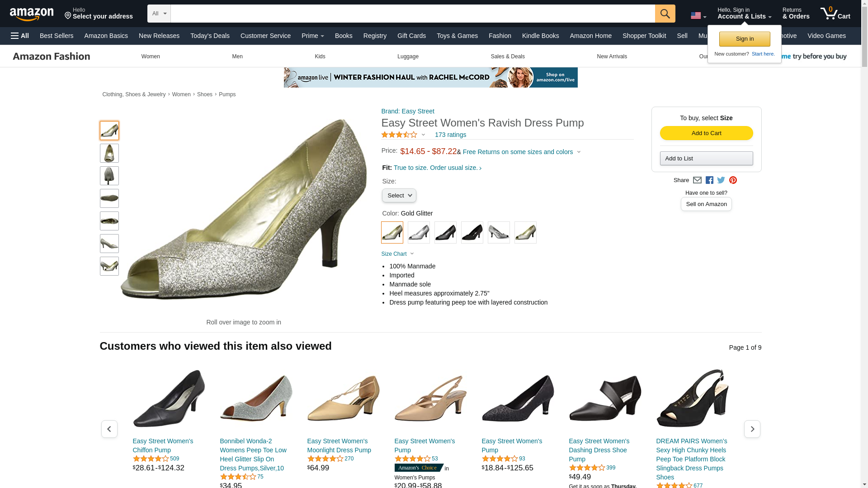
Task: Open the 173 ratings link
Action: pyautogui.click(x=450, y=135)
